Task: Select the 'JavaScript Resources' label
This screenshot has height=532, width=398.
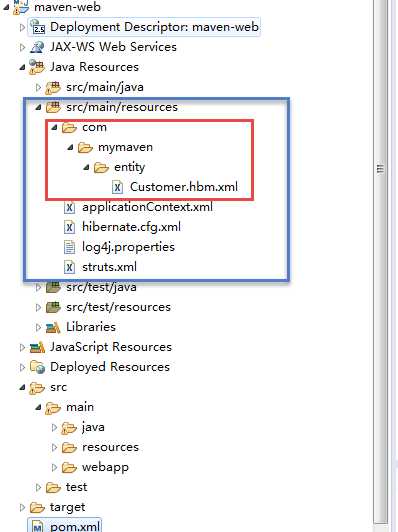Action: click(111, 347)
